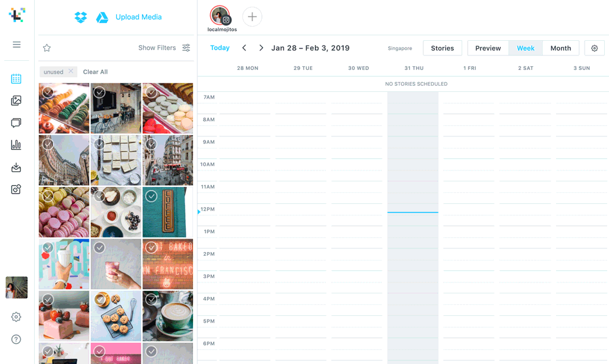This screenshot has width=609, height=364.
Task: Change the Singapore time zone
Action: (x=400, y=48)
